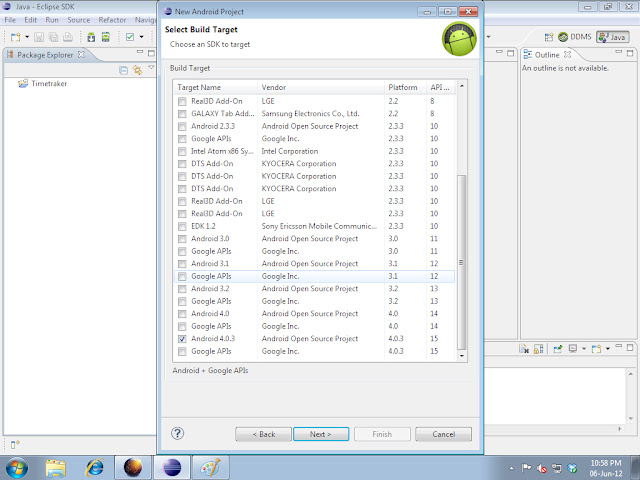Check the Android 3.2 target

(x=182, y=289)
